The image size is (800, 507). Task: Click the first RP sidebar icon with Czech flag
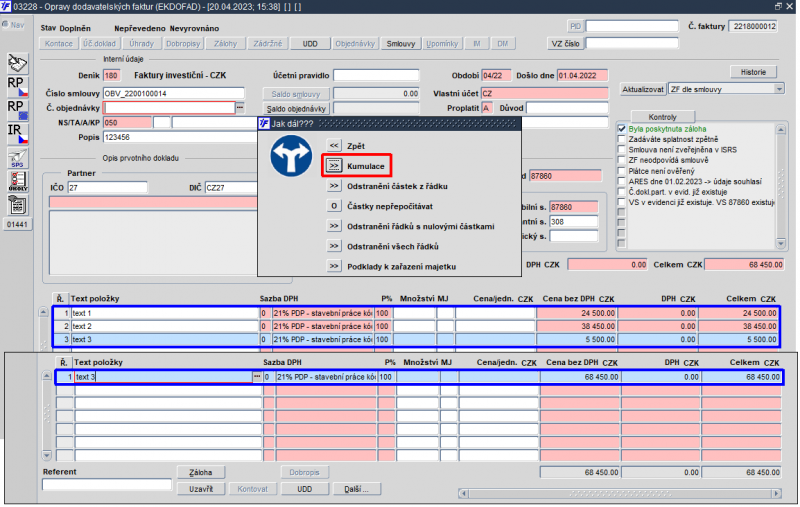click(x=18, y=85)
